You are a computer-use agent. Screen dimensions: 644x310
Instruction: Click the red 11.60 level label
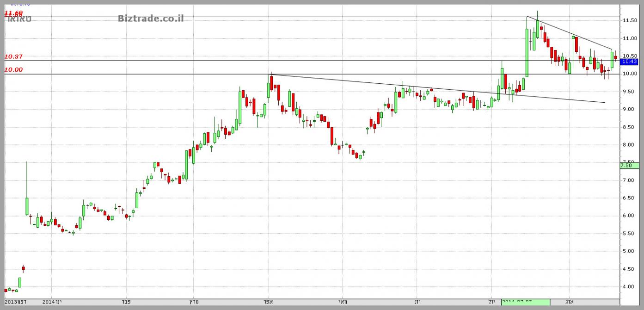pyautogui.click(x=14, y=13)
